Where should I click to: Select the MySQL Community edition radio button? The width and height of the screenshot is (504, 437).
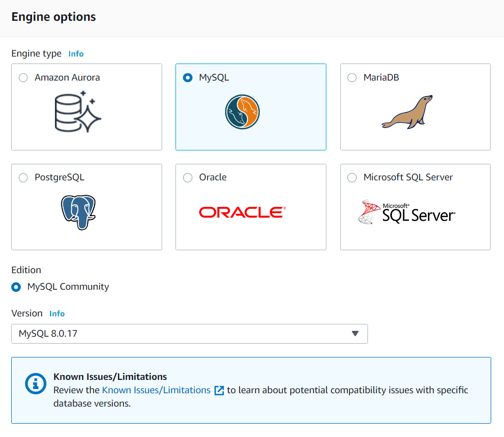click(16, 287)
